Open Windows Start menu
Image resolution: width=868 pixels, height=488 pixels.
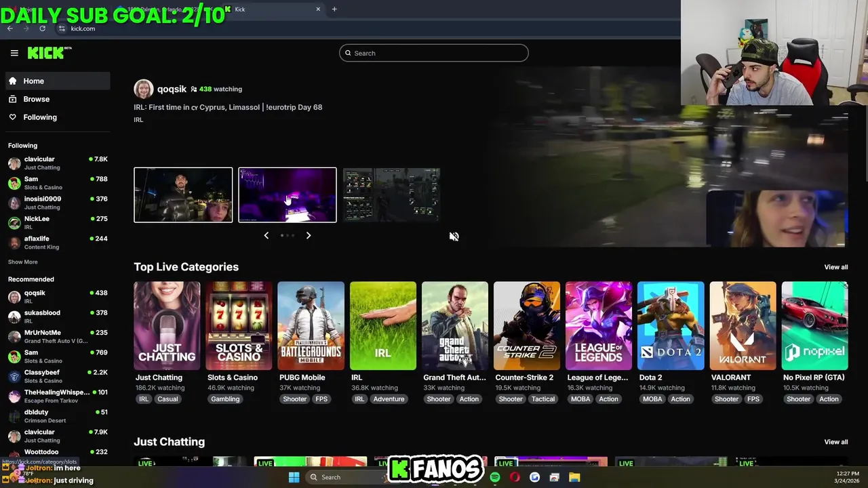(x=294, y=477)
